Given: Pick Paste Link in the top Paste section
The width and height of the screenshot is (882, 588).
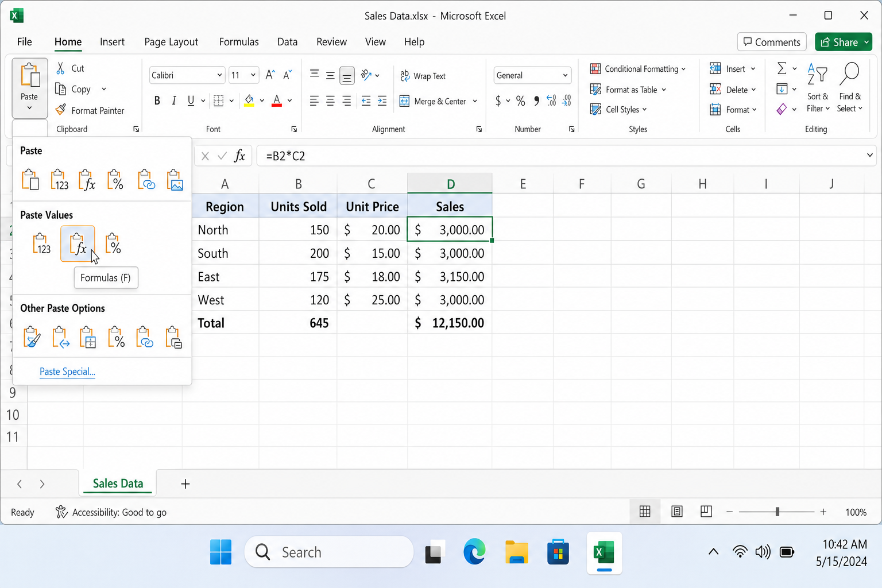Looking at the screenshot, I should tap(146, 180).
